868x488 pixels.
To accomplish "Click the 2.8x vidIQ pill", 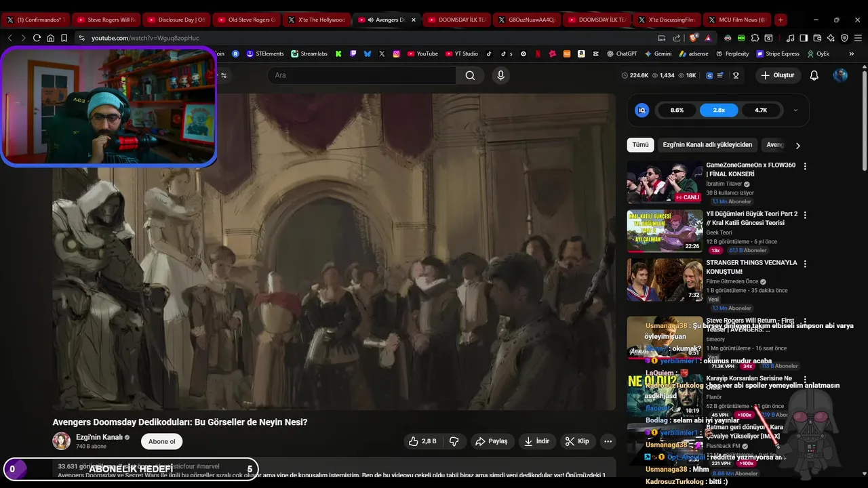I will (x=719, y=110).
